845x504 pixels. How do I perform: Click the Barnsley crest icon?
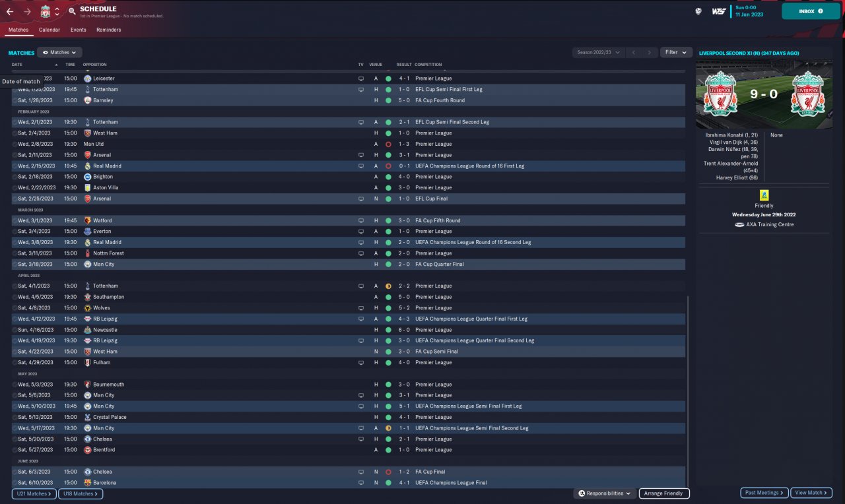[x=87, y=100]
